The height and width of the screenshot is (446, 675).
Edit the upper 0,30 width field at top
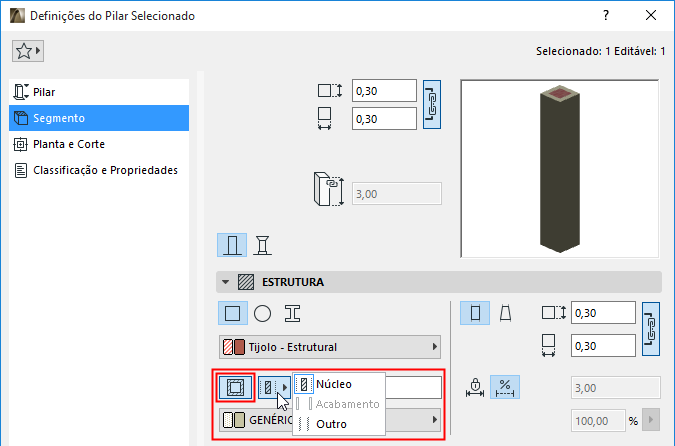click(384, 119)
